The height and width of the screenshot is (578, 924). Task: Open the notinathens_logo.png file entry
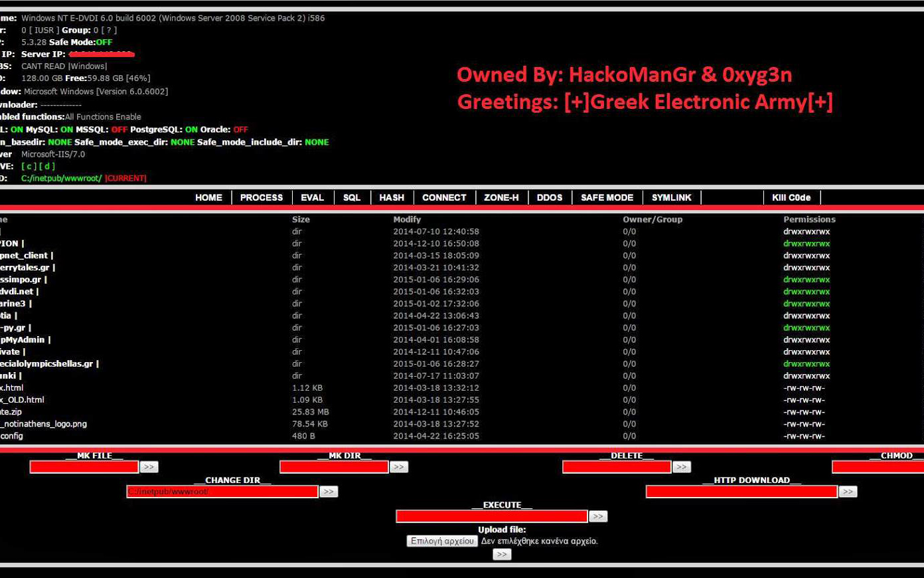tap(45, 424)
